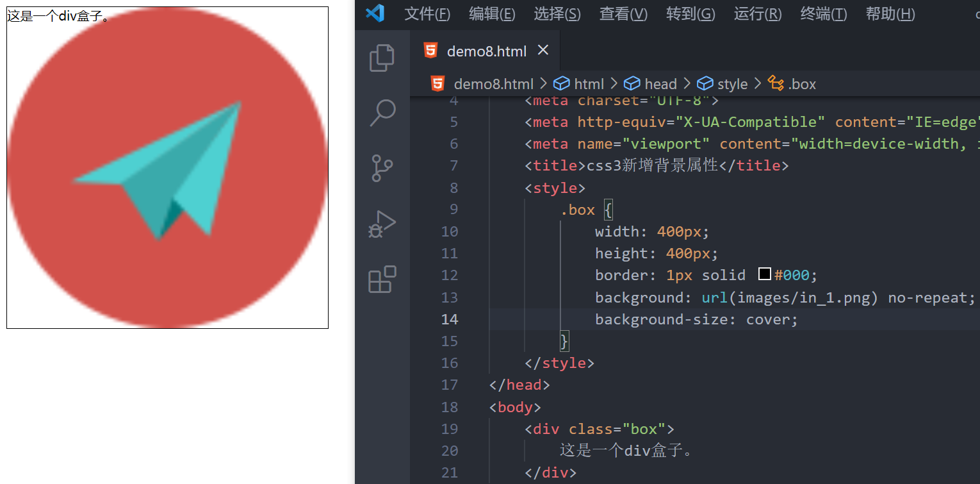Image resolution: width=980 pixels, height=484 pixels.
Task: Open the Extensions view
Action: pos(382,280)
